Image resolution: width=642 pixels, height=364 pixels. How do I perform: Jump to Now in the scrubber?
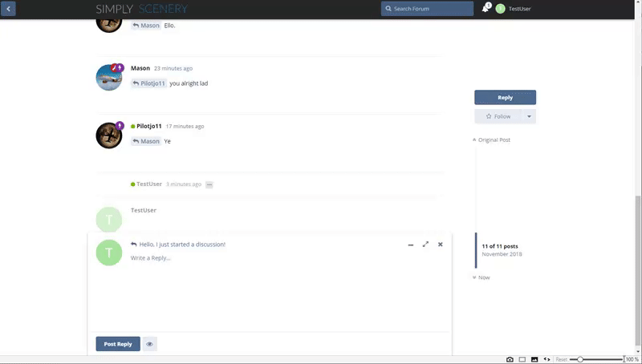(x=481, y=277)
